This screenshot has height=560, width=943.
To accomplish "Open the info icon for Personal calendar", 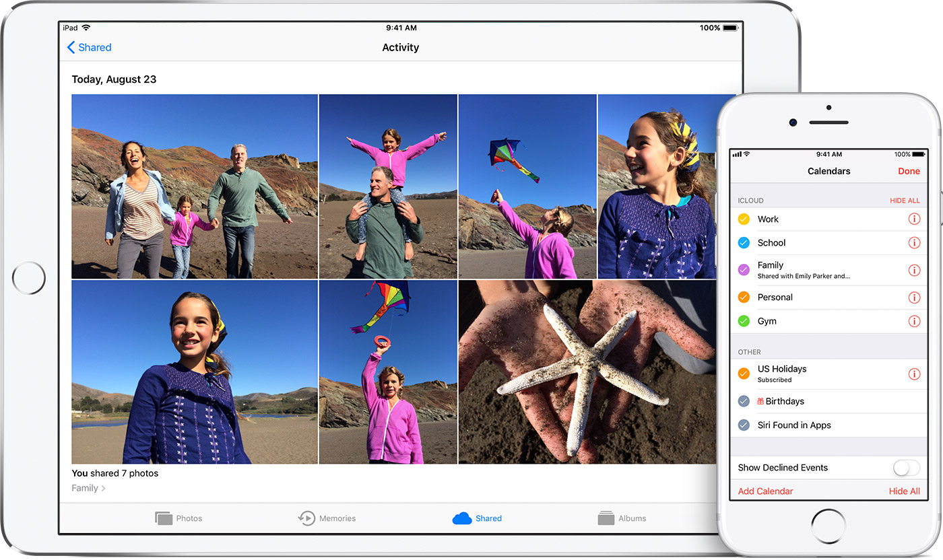I will [x=914, y=297].
